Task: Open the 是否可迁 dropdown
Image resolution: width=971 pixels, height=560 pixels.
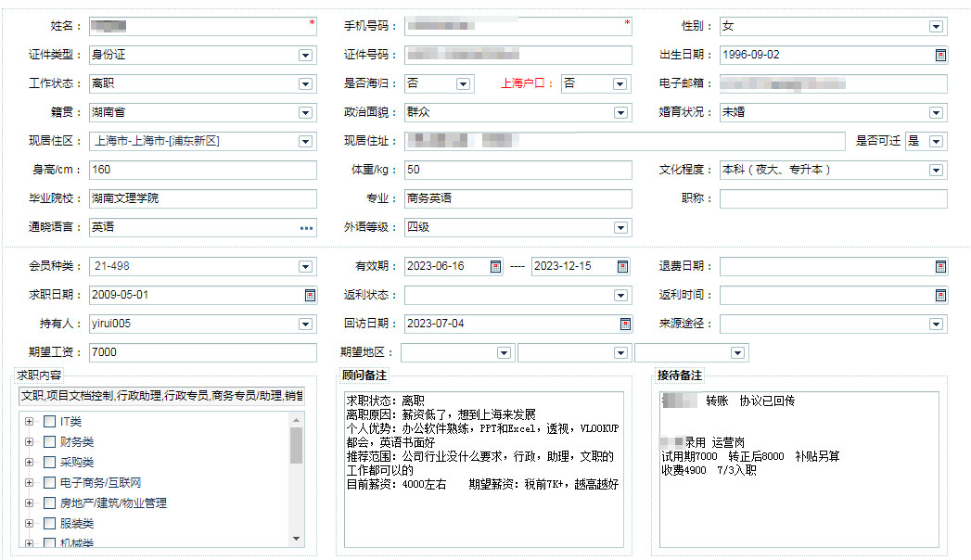Action: point(936,141)
